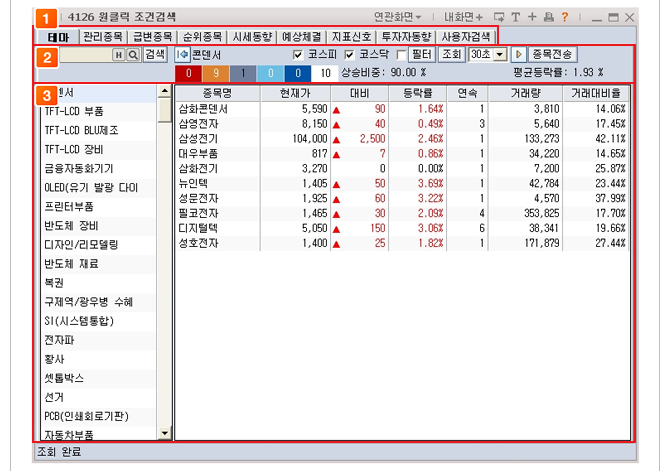Open help with the question mark icon
Screen dimensions: 670x471
[x=565, y=17]
